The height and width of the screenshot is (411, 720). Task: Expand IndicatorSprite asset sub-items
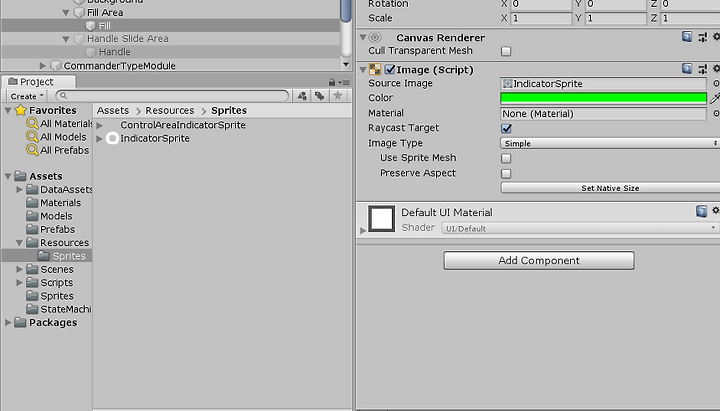click(100, 138)
